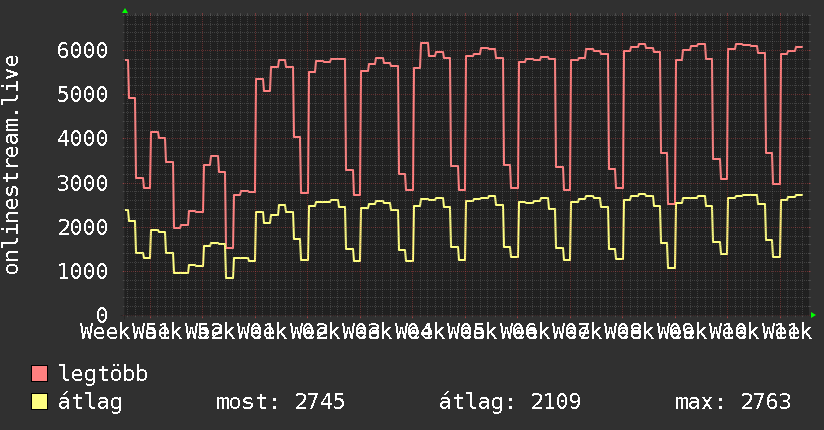The height and width of the screenshot is (430, 824).
Task: Click the átlag: 2109 statistic
Action: coord(510,402)
